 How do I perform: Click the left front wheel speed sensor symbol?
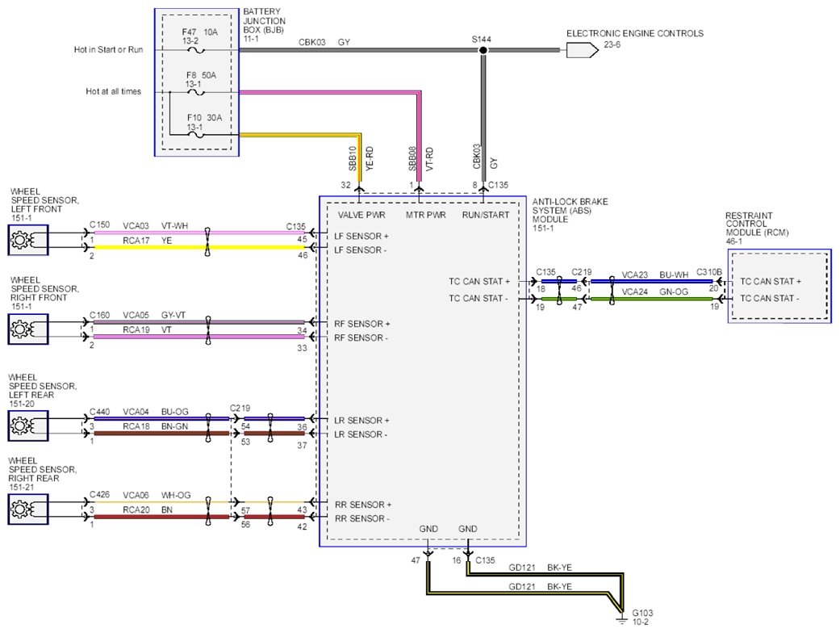pos(28,240)
